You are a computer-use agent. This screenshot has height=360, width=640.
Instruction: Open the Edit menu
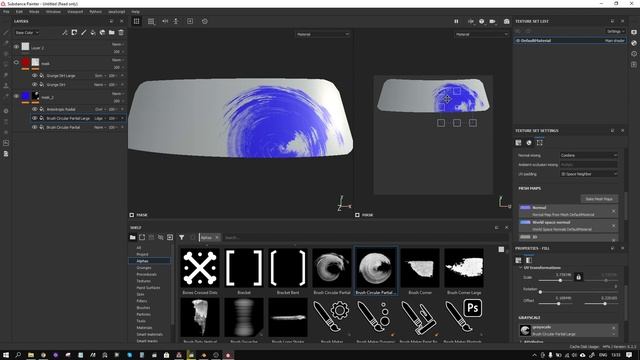tap(19, 12)
